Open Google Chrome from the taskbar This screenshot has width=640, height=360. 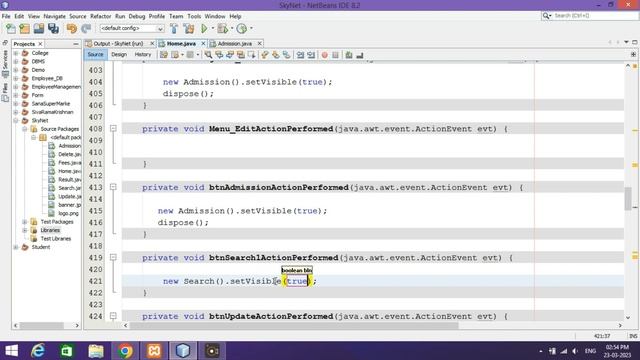(126, 351)
